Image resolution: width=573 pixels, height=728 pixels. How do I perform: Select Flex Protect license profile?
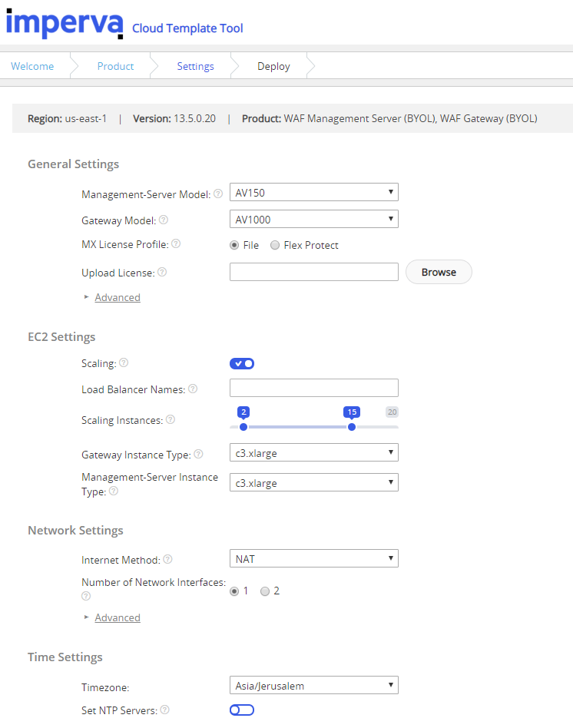point(275,245)
